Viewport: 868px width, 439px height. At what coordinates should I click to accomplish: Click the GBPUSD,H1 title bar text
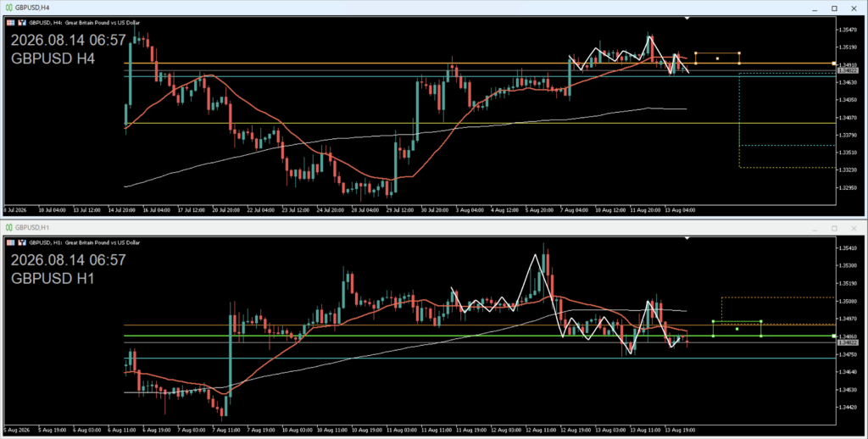coord(32,227)
